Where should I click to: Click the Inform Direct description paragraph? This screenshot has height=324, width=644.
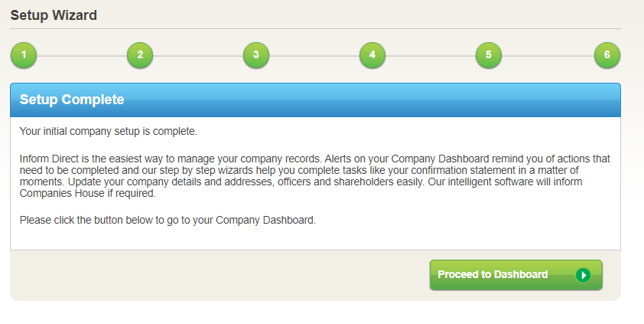[315, 175]
